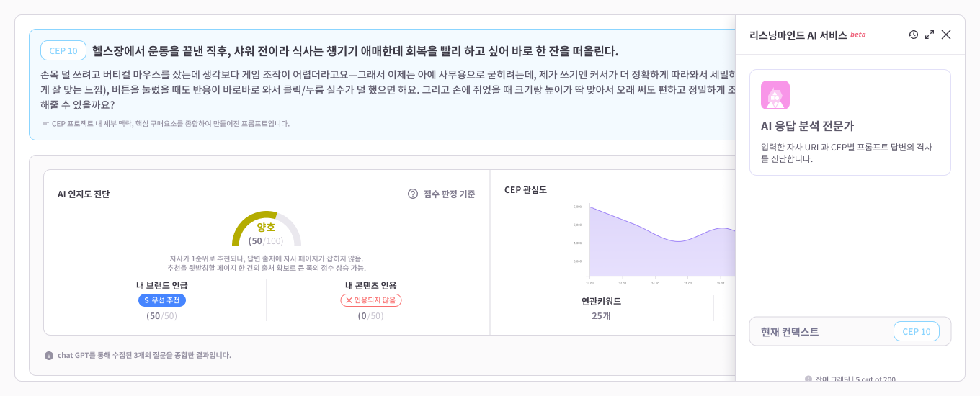Viewport: 980px width, 396px height.
Task: Select the CEP 10 tag in the prompt header
Action: click(63, 50)
